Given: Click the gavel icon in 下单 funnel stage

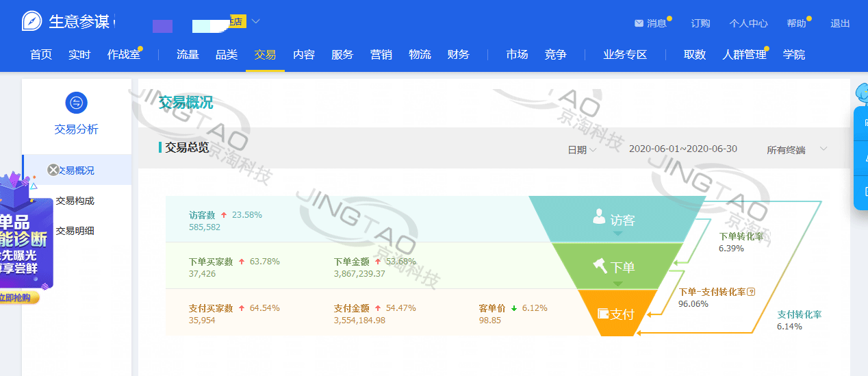Looking at the screenshot, I should 600,266.
